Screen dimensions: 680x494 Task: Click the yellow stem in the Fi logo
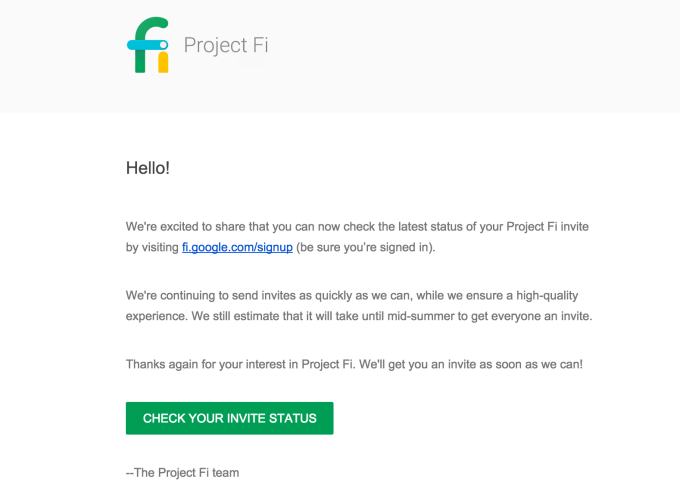click(163, 63)
